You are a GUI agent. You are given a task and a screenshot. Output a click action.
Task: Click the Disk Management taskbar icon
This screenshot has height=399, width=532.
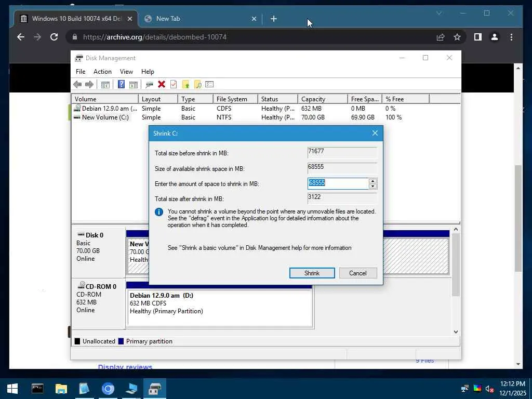pos(155,389)
